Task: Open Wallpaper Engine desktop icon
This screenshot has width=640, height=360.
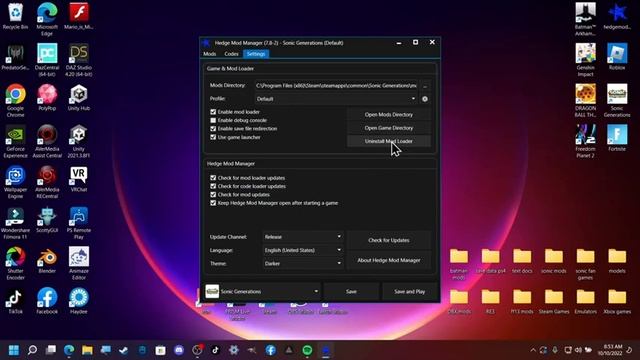Action: tap(15, 182)
